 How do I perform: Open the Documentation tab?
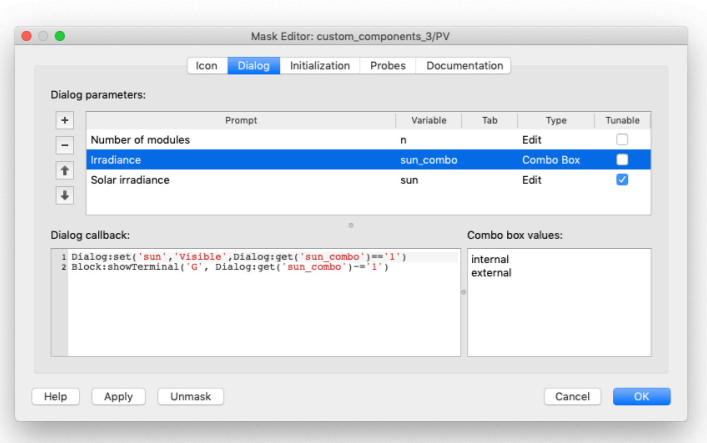(463, 66)
